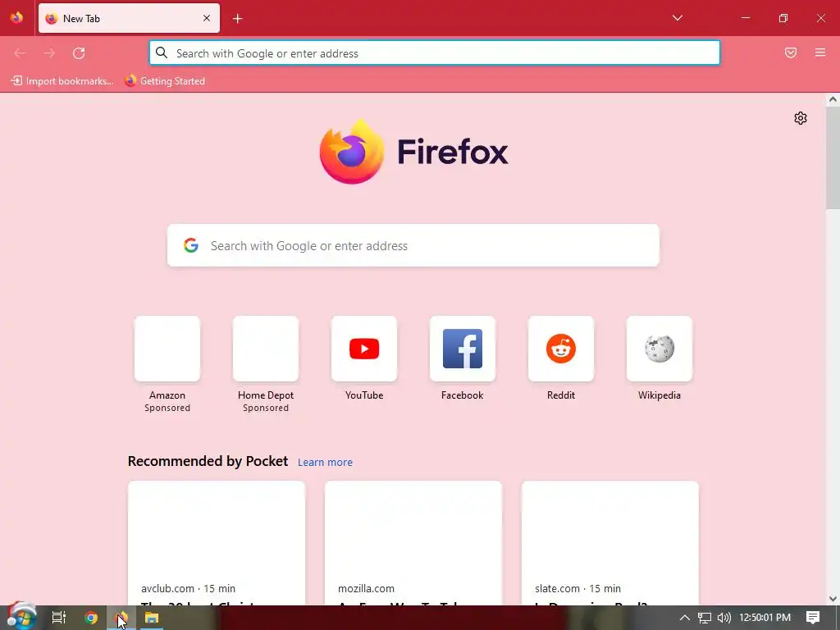Close the New Tab tab
The image size is (840, 630).
coord(207,18)
